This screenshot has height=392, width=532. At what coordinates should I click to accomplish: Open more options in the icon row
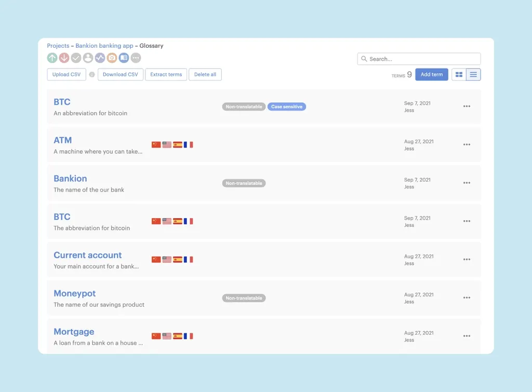tap(136, 58)
